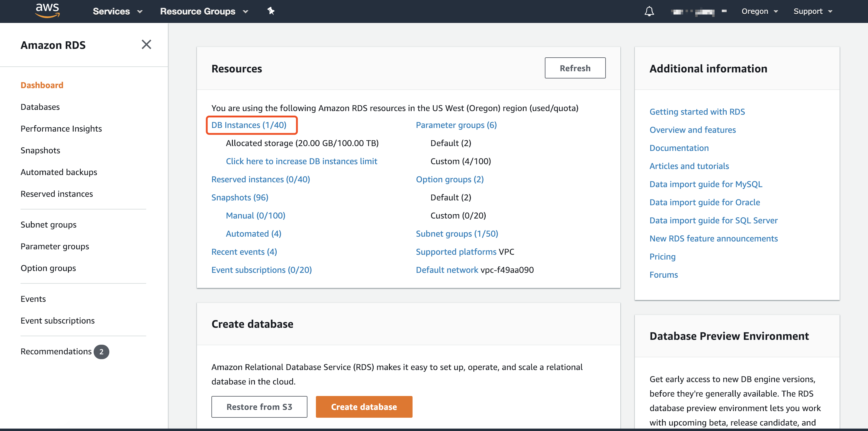This screenshot has width=868, height=431.
Task: Open New RDS feature announcements
Action: click(x=713, y=238)
